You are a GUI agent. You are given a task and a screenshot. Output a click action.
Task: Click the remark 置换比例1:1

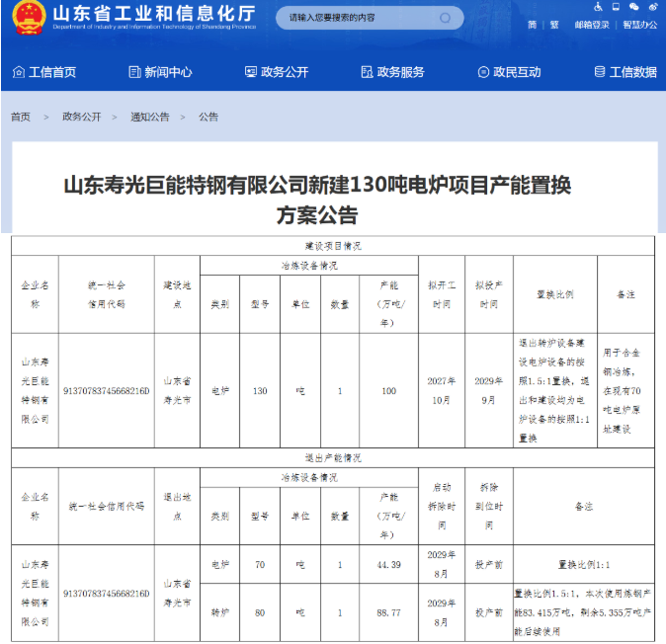[584, 565]
